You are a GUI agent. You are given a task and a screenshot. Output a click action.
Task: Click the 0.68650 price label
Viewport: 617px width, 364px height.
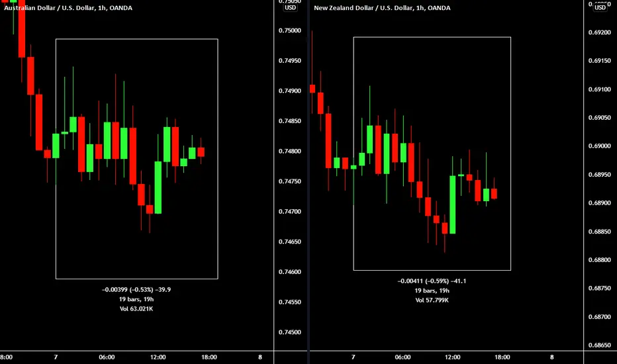click(600, 345)
